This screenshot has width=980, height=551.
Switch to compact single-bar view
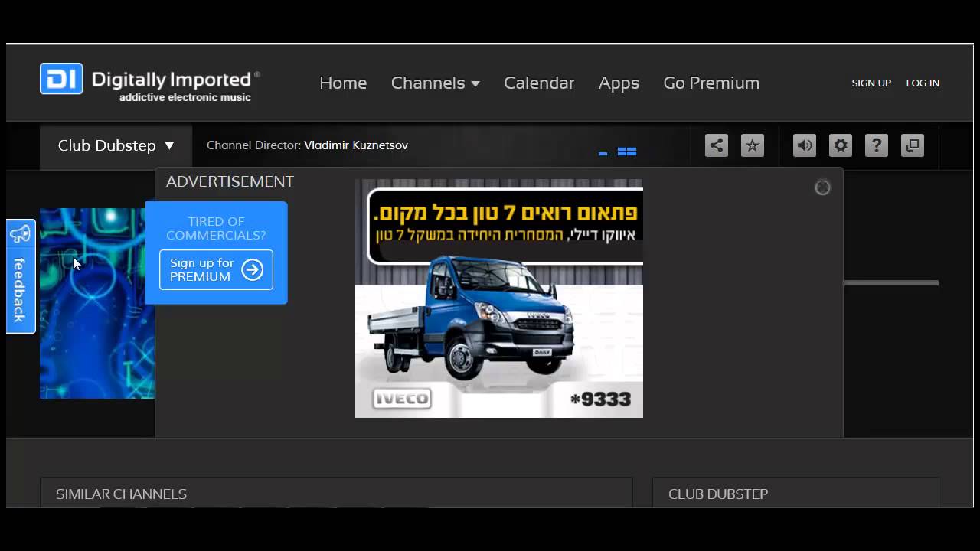[x=603, y=153]
